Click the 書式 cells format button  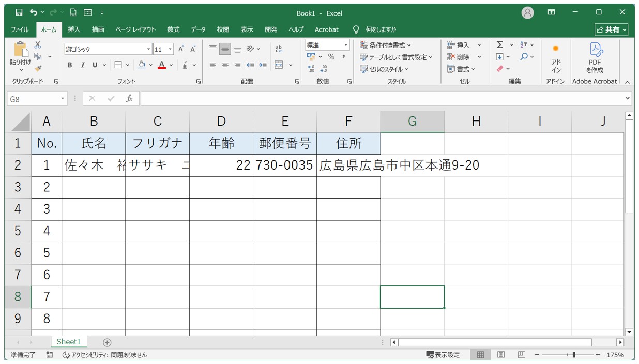pos(461,69)
